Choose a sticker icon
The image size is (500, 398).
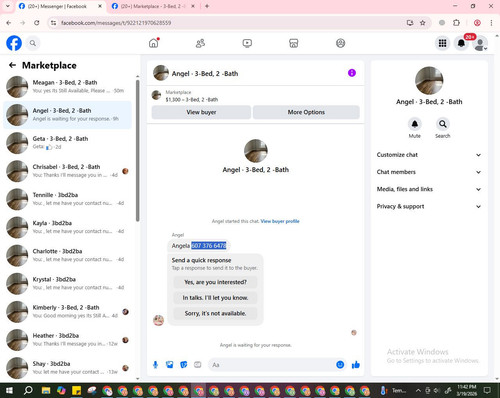(x=184, y=365)
